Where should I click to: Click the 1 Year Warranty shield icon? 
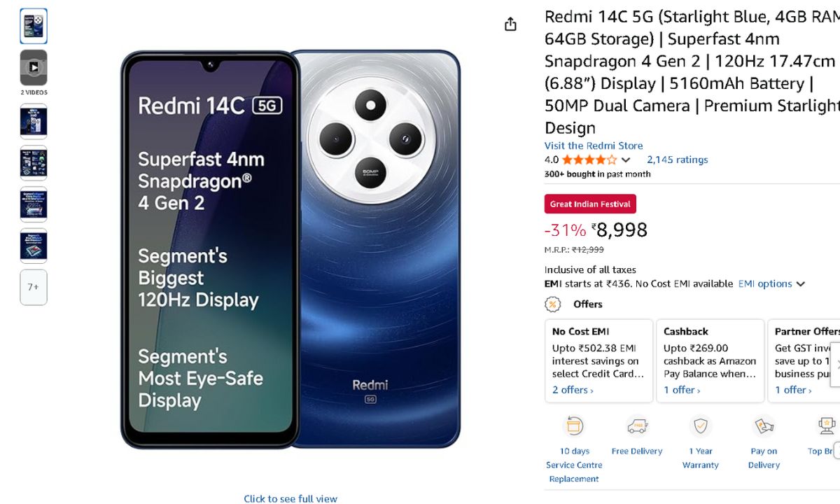[700, 426]
